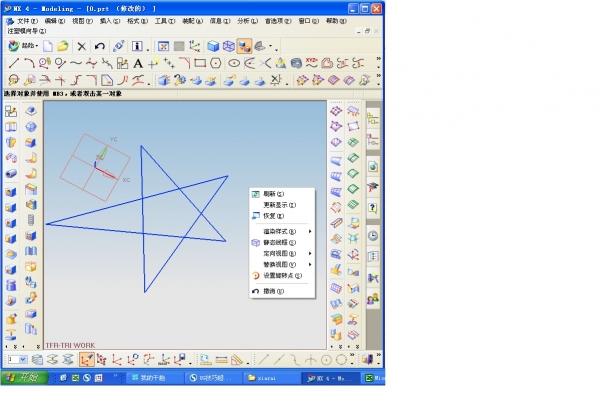The image size is (600, 395).
Task: Click the measure angle protractor icon
Action: 237,359
